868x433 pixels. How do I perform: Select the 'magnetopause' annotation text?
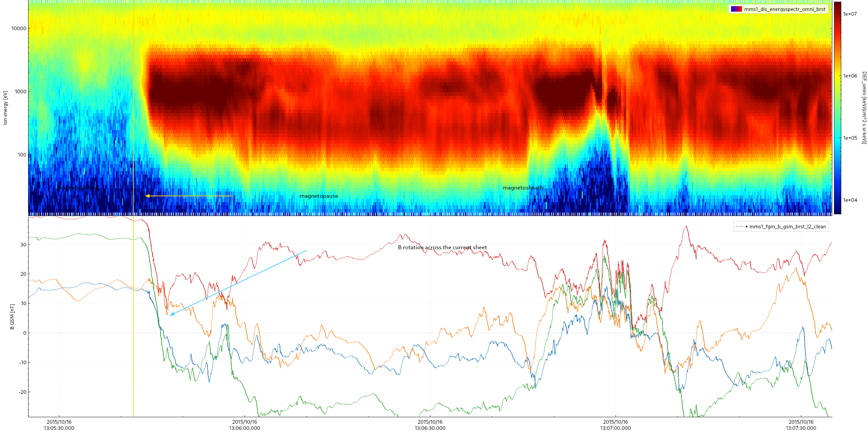[319, 196]
